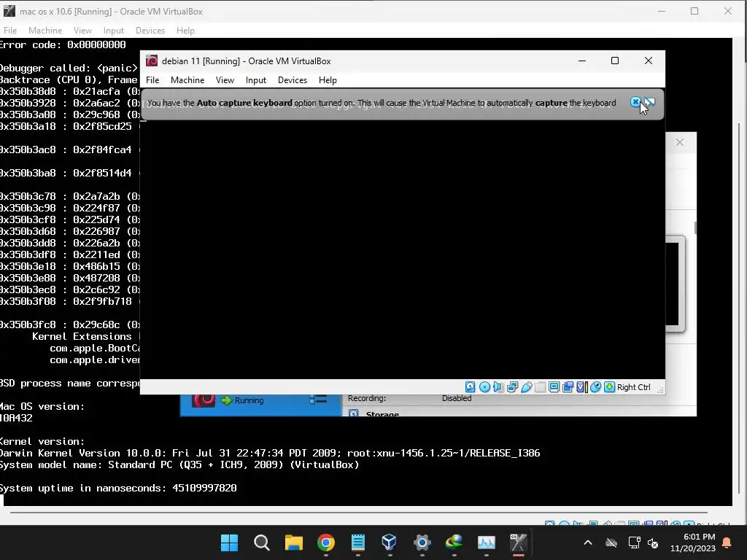Click optical drive icon in debian status bar
The image size is (747, 560).
pyautogui.click(x=484, y=387)
